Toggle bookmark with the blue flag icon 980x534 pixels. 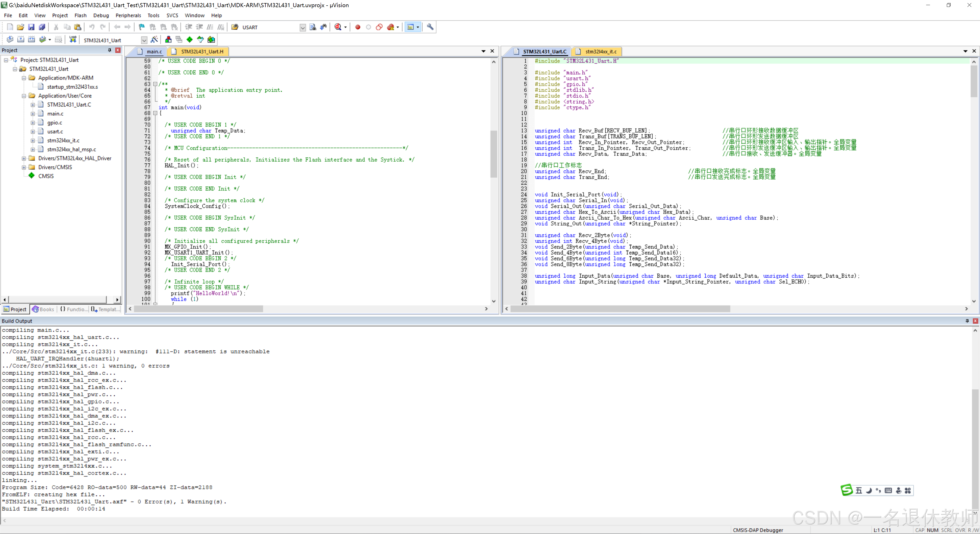click(142, 27)
